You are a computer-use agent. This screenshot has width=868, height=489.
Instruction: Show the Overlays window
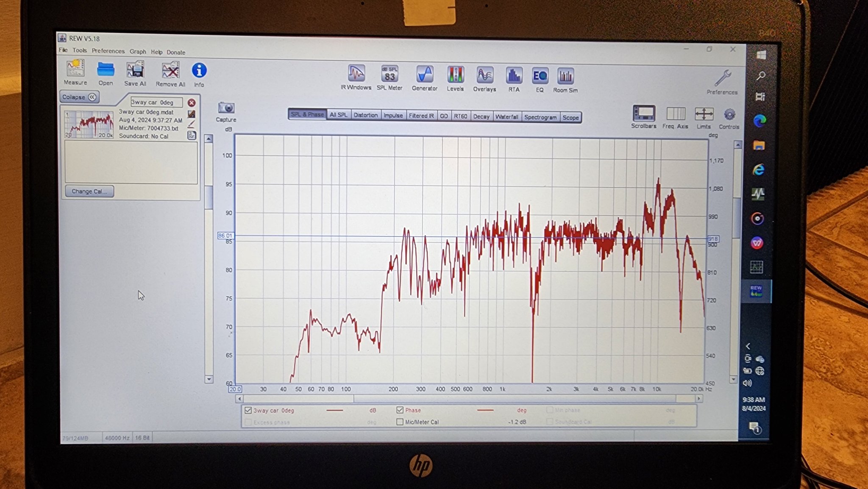point(484,79)
